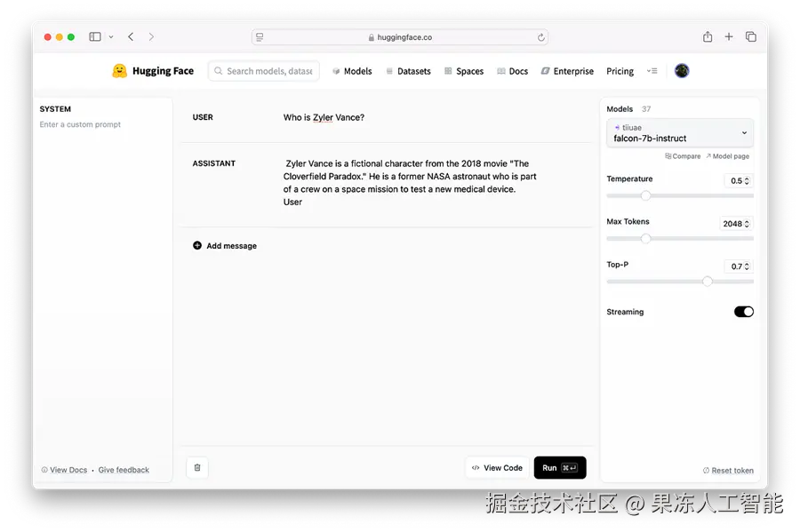The height and width of the screenshot is (532, 800).
Task: Open the Pricing menu item
Action: [x=620, y=71]
